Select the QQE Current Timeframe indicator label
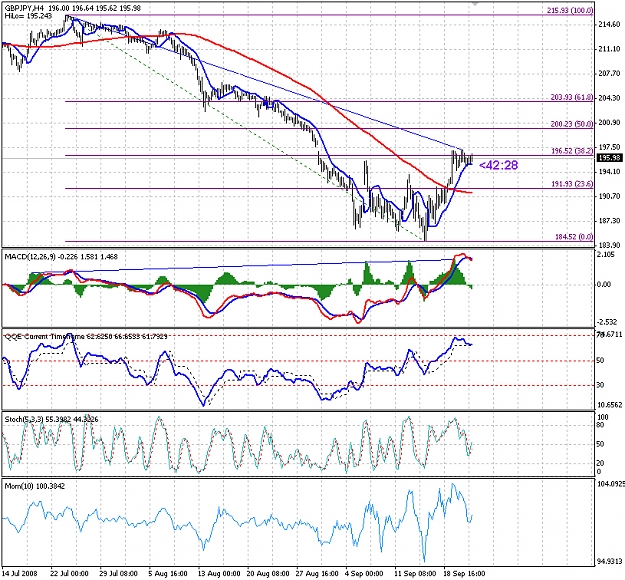 [85, 337]
